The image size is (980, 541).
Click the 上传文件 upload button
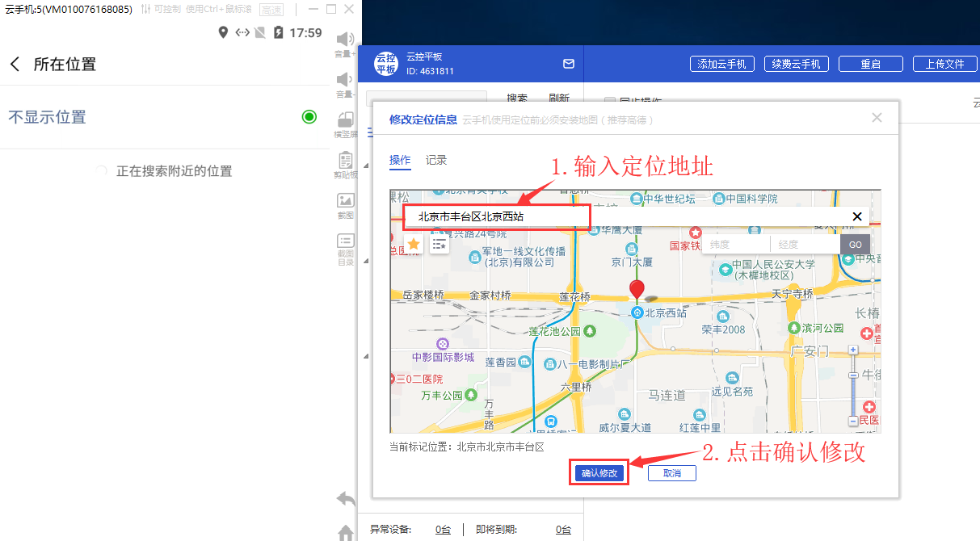click(944, 64)
